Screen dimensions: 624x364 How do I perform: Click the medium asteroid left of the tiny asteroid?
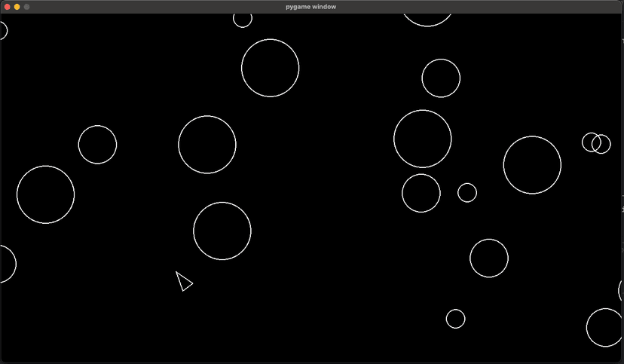pyautogui.click(x=421, y=193)
